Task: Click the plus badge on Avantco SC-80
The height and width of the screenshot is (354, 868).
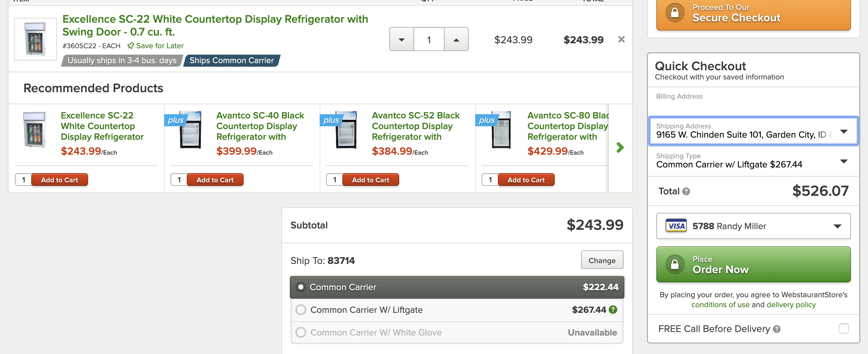Action: pos(487,120)
